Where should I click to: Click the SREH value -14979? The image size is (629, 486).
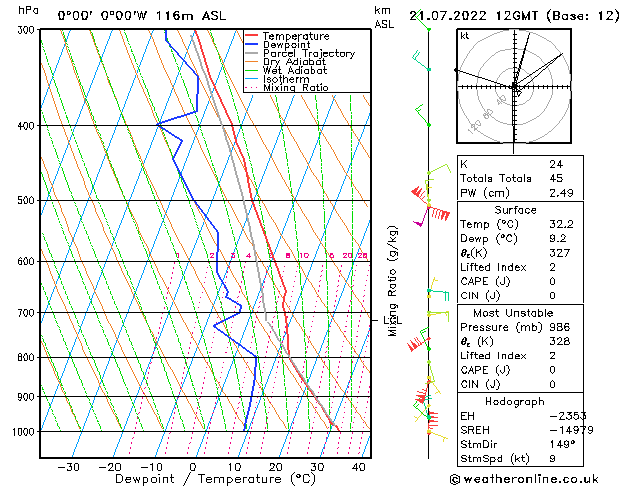pyautogui.click(x=571, y=430)
